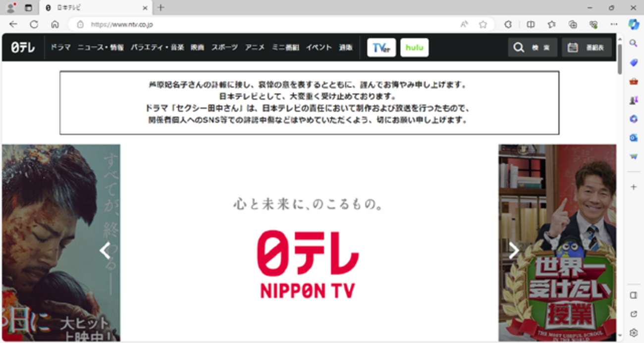
Task: Click the 日テレ logo in header
Action: click(23, 48)
